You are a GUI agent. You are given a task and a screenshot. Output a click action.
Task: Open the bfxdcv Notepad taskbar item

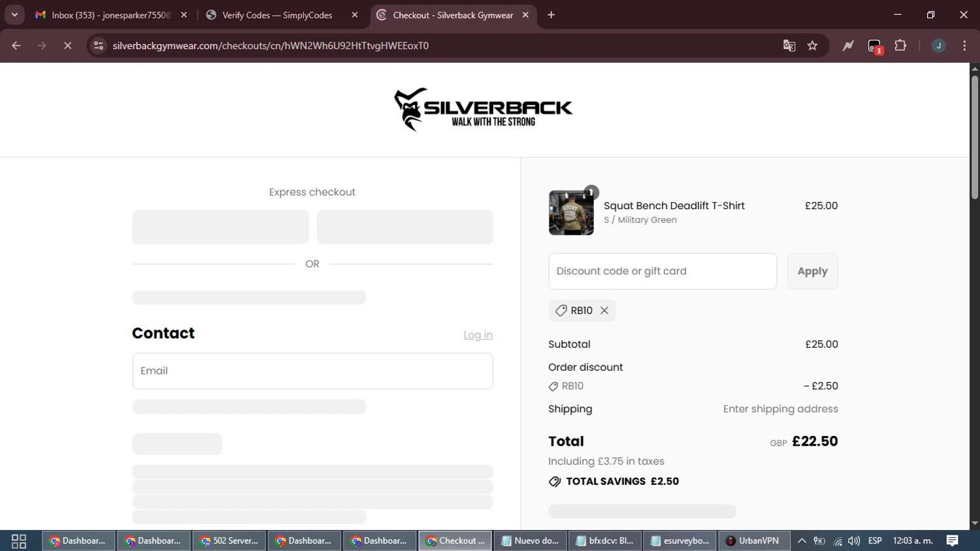[x=606, y=541]
